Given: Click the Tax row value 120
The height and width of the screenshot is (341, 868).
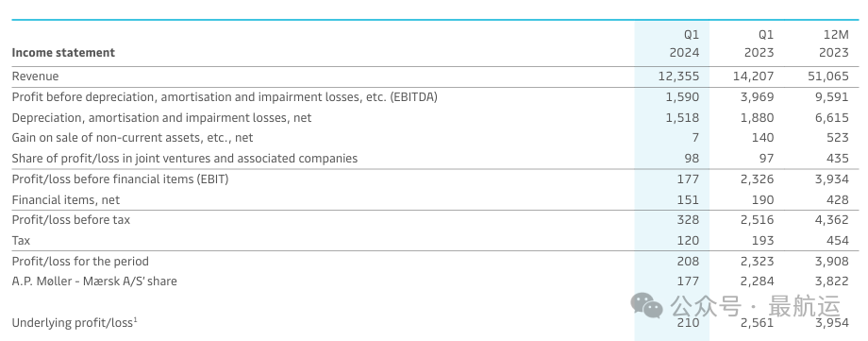Looking at the screenshot, I should pos(688,241).
